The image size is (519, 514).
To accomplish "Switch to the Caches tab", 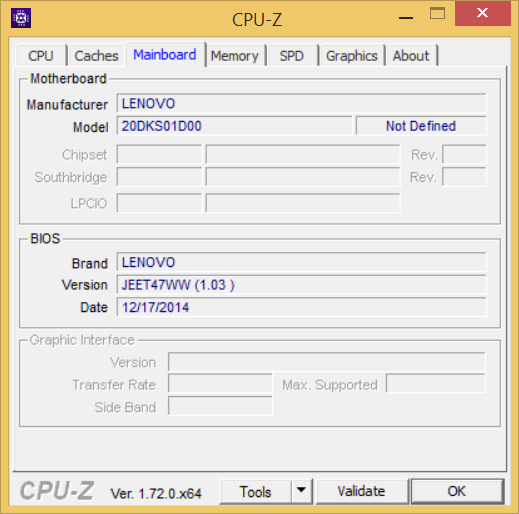I will point(96,56).
